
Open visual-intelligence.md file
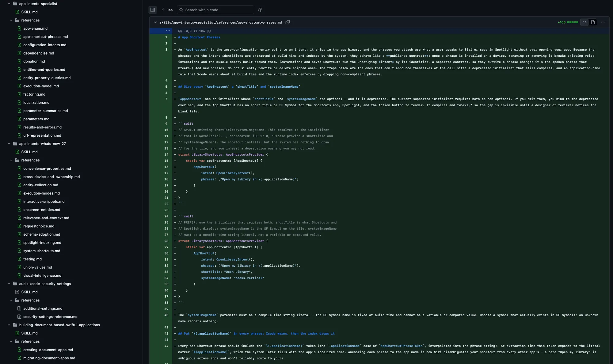[x=42, y=276]
